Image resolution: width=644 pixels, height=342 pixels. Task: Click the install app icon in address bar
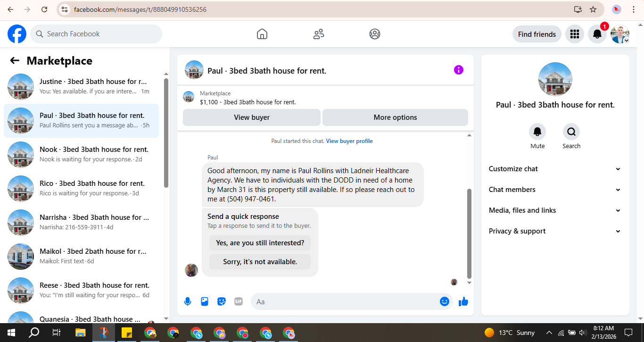pyautogui.click(x=578, y=9)
